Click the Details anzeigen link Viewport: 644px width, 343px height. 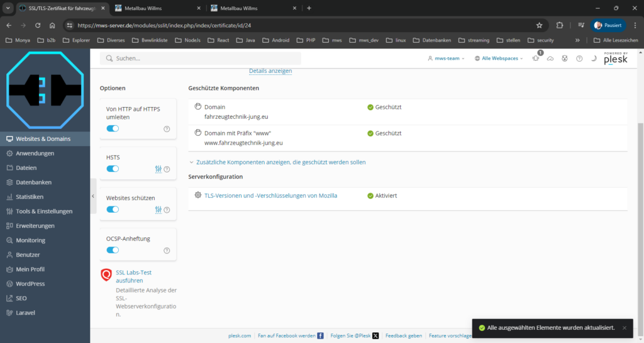[270, 71]
